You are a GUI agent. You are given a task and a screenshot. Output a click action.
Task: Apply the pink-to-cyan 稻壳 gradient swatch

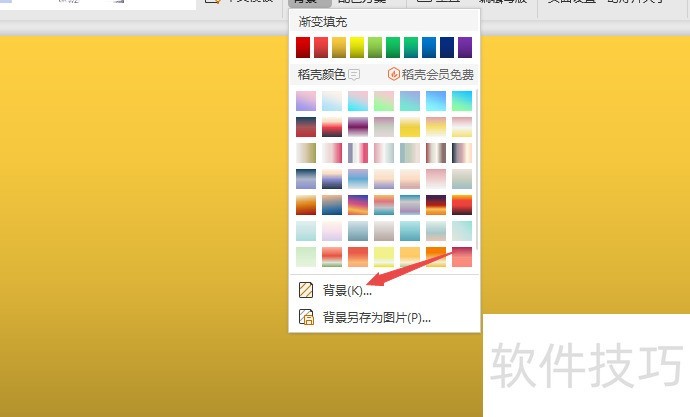coord(358,101)
